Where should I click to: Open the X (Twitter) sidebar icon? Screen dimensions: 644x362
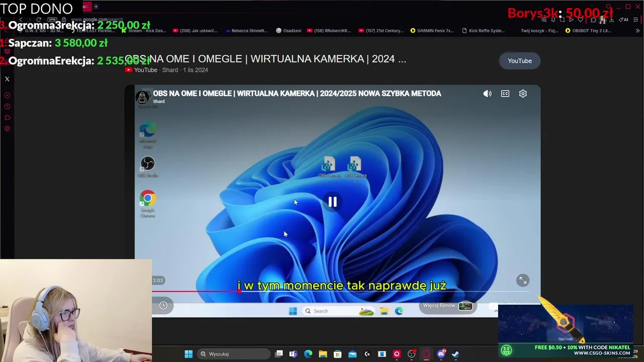pos(7,79)
